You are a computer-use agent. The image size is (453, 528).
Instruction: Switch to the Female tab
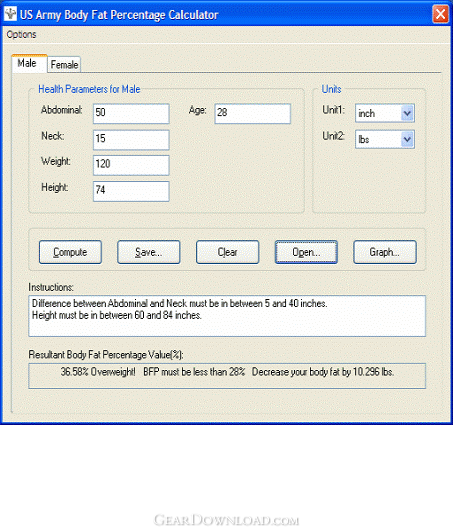tap(64, 64)
